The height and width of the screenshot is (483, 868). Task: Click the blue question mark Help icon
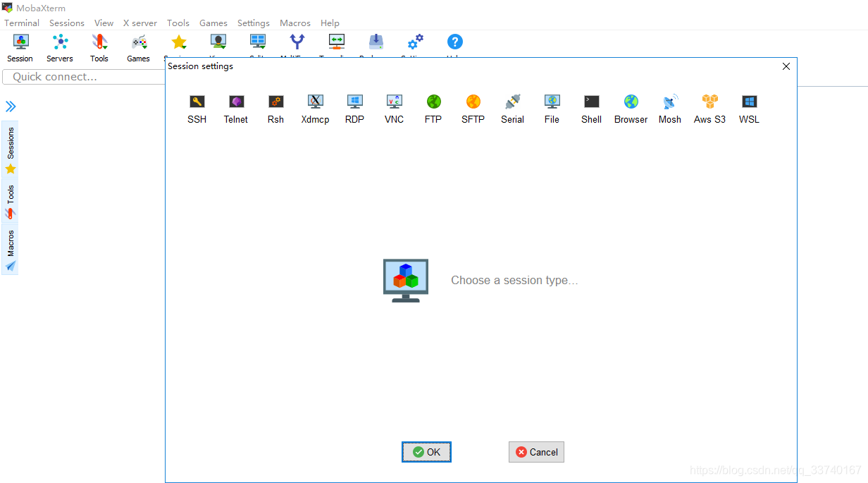[455, 42]
